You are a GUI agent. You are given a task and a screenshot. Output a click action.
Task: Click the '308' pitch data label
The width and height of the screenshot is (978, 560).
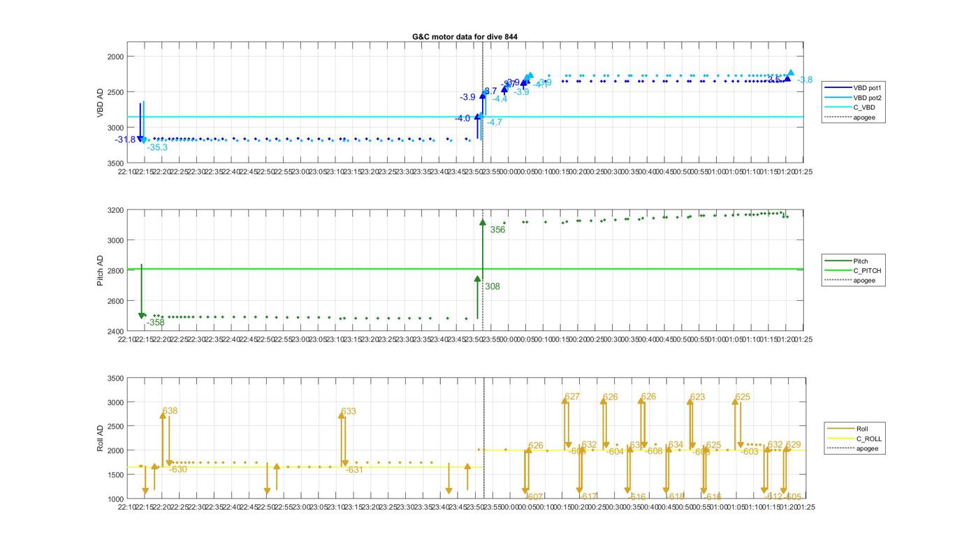[x=492, y=286]
